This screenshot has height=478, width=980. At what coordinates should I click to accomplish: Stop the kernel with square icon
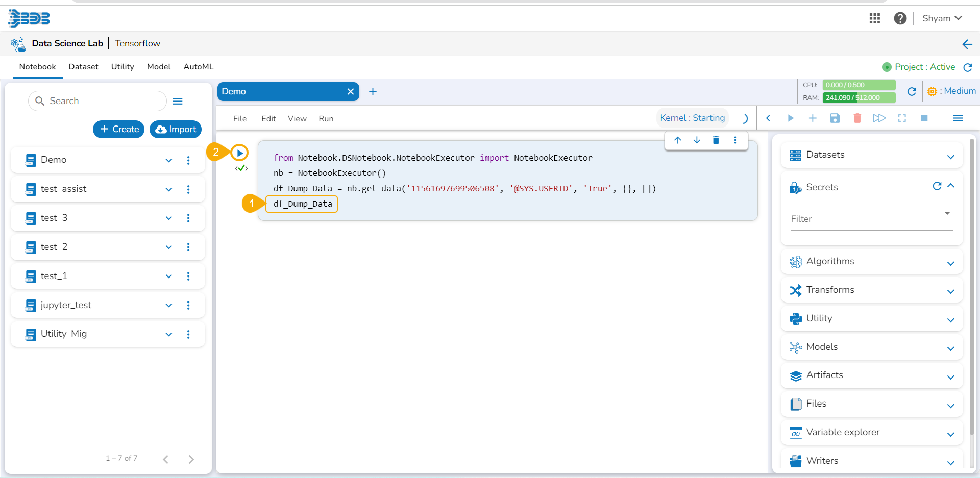(924, 118)
